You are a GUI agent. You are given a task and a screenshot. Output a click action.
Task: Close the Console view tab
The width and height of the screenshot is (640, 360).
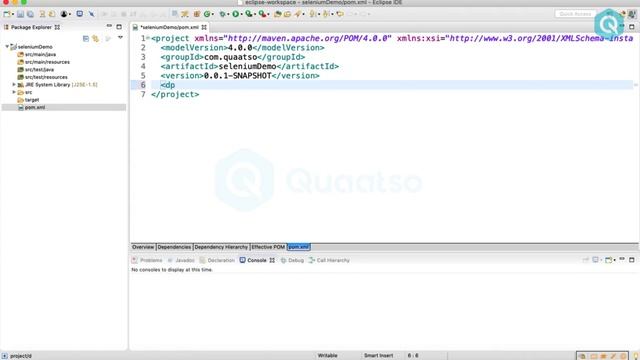272,260
